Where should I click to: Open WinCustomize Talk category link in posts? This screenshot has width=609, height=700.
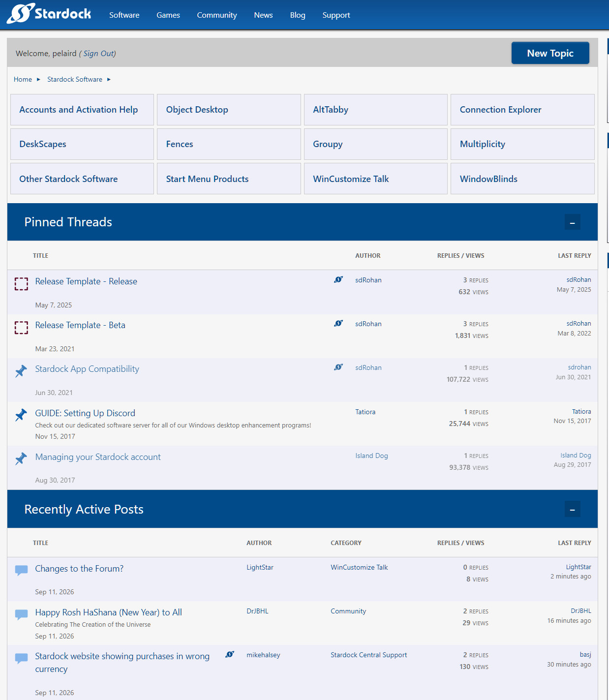pos(359,567)
